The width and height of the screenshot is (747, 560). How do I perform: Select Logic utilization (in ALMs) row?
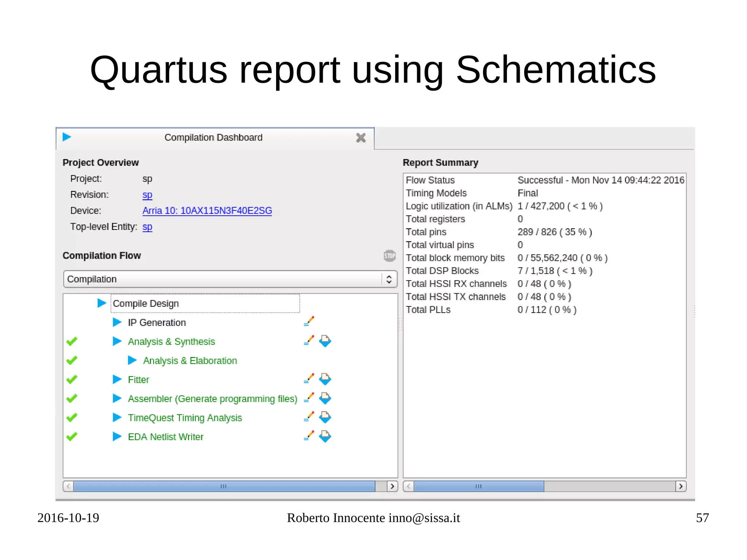point(545,206)
